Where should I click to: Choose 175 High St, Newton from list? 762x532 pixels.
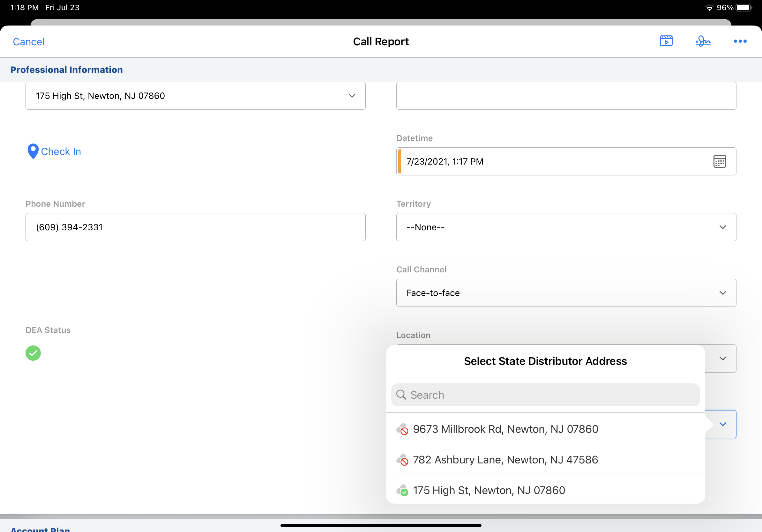[489, 490]
